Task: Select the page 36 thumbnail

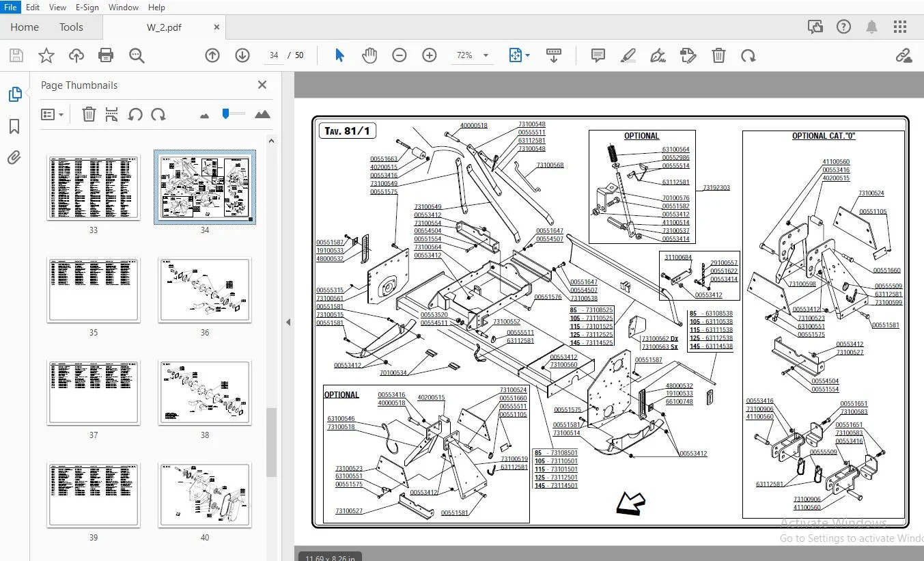Action: (205, 289)
